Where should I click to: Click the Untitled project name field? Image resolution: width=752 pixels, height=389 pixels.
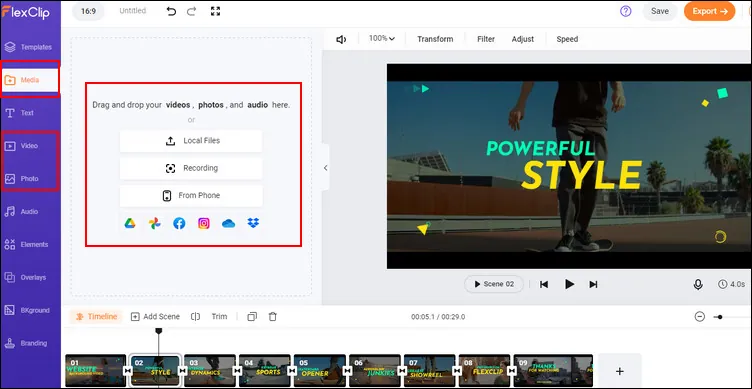click(132, 11)
